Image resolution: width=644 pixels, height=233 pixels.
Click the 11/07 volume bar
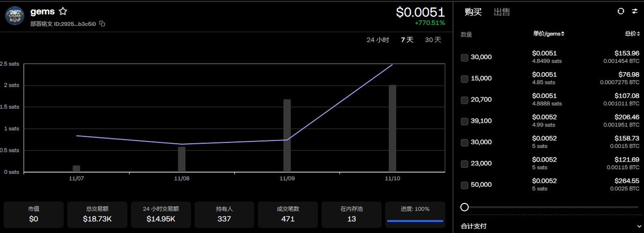76,168
